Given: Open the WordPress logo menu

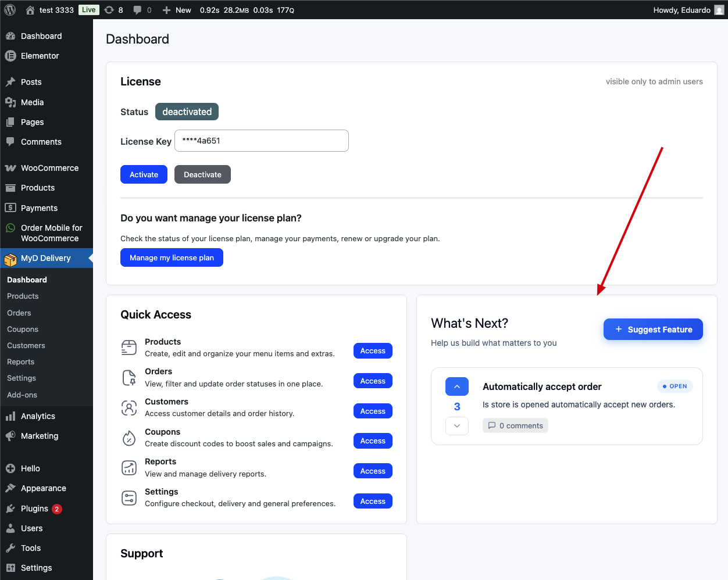Looking at the screenshot, I should click(9, 9).
